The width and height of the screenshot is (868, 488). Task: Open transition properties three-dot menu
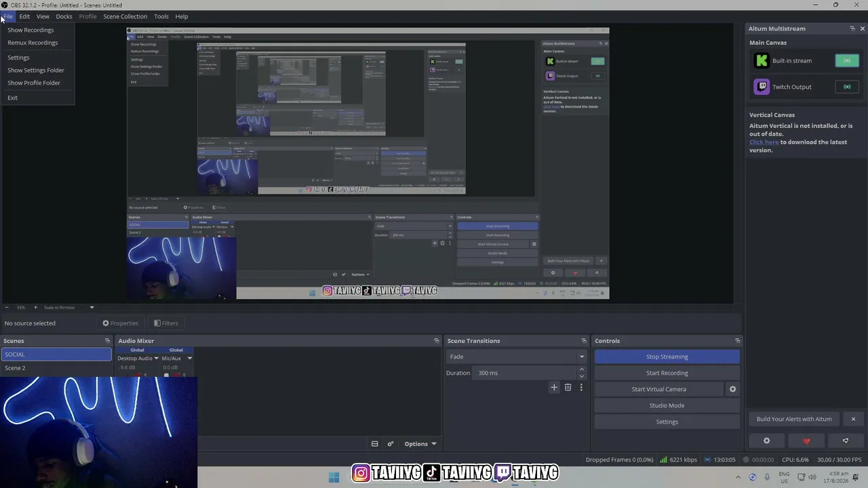coord(581,388)
